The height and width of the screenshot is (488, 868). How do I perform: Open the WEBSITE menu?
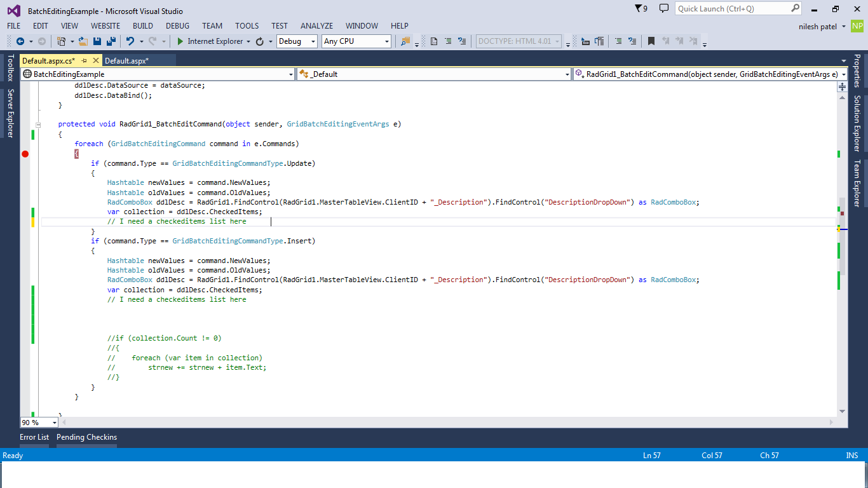tap(105, 26)
